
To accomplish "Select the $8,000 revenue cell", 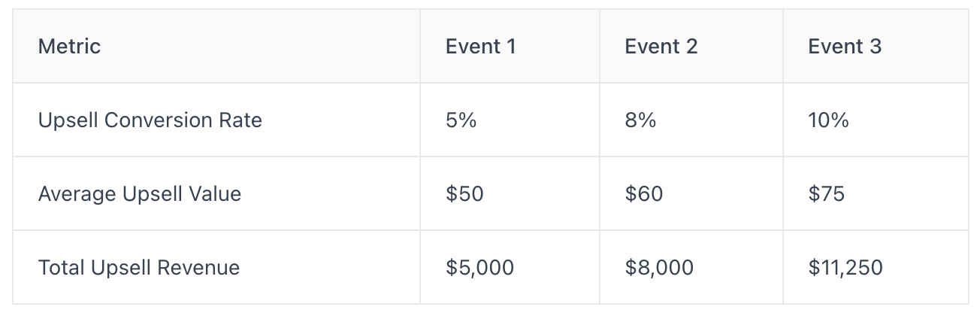I will click(x=659, y=268).
